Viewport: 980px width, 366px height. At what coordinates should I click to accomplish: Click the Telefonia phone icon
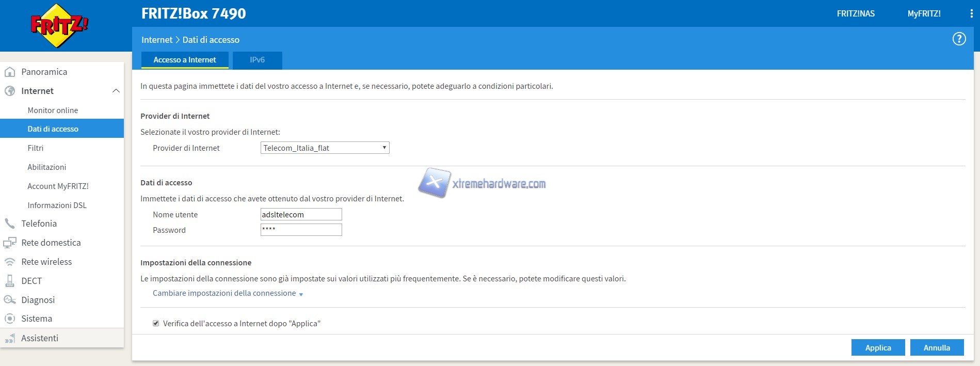coord(10,224)
